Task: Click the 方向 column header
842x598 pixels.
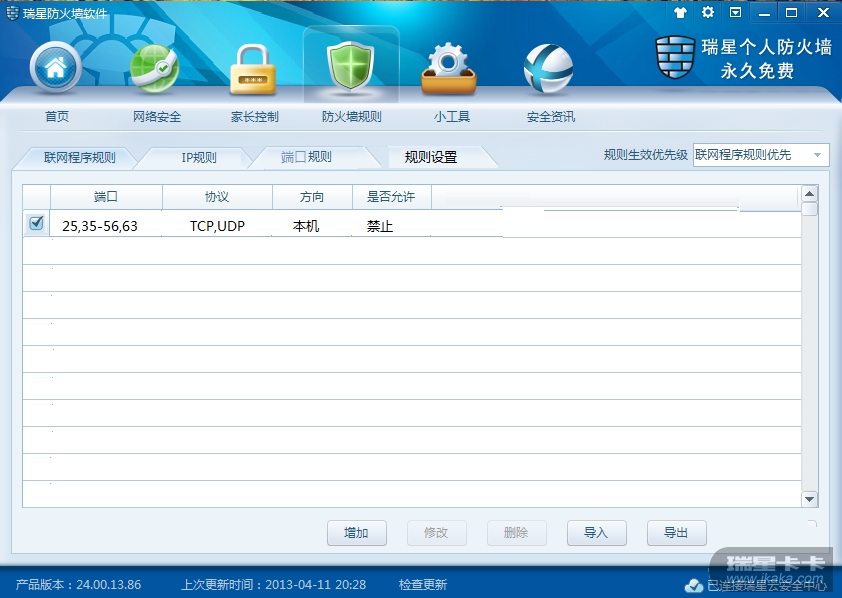Action: coord(312,197)
